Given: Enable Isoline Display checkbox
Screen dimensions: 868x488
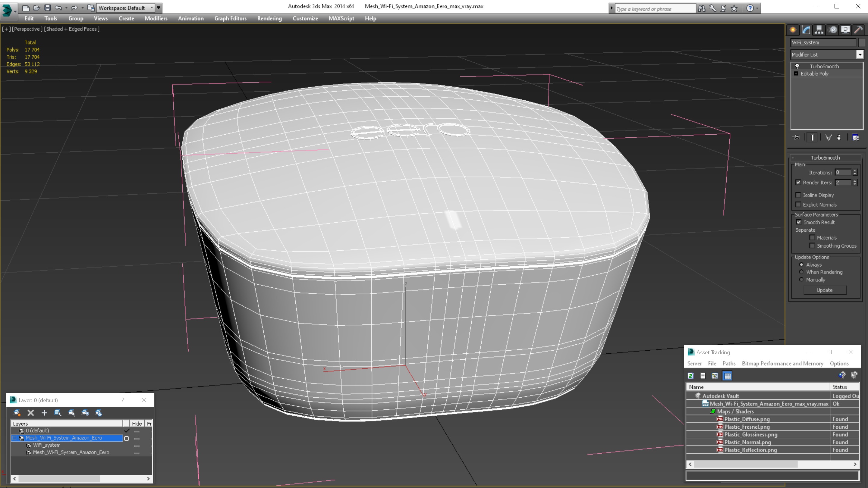Looking at the screenshot, I should point(798,195).
